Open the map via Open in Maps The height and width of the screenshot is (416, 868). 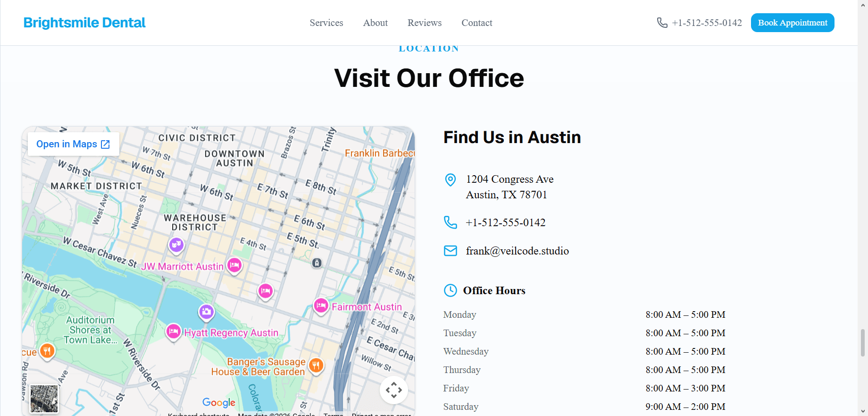pos(73,144)
